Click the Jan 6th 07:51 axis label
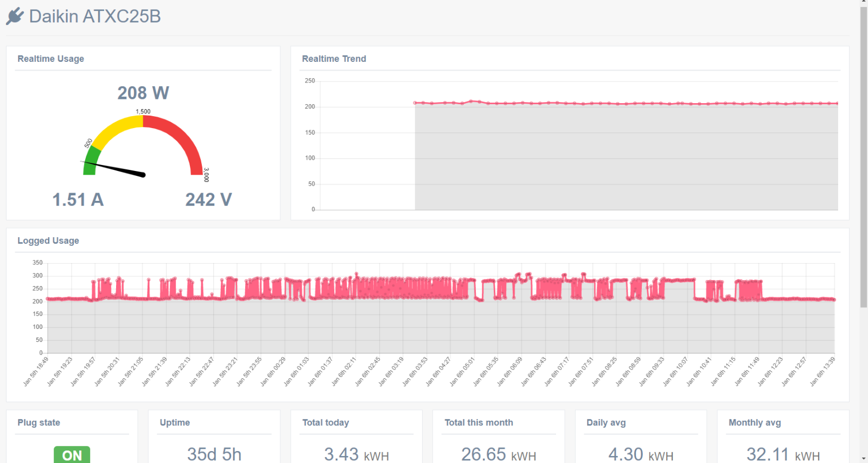The width and height of the screenshot is (868, 463). tap(581, 371)
